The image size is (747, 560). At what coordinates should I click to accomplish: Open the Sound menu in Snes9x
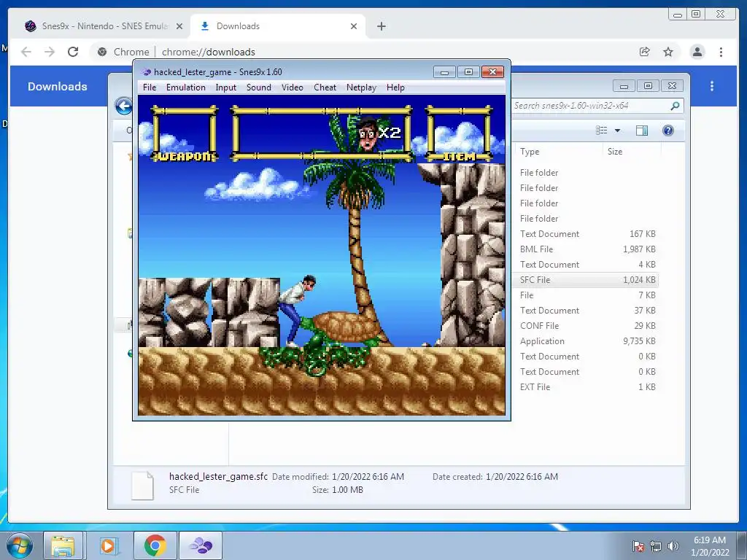coord(259,87)
